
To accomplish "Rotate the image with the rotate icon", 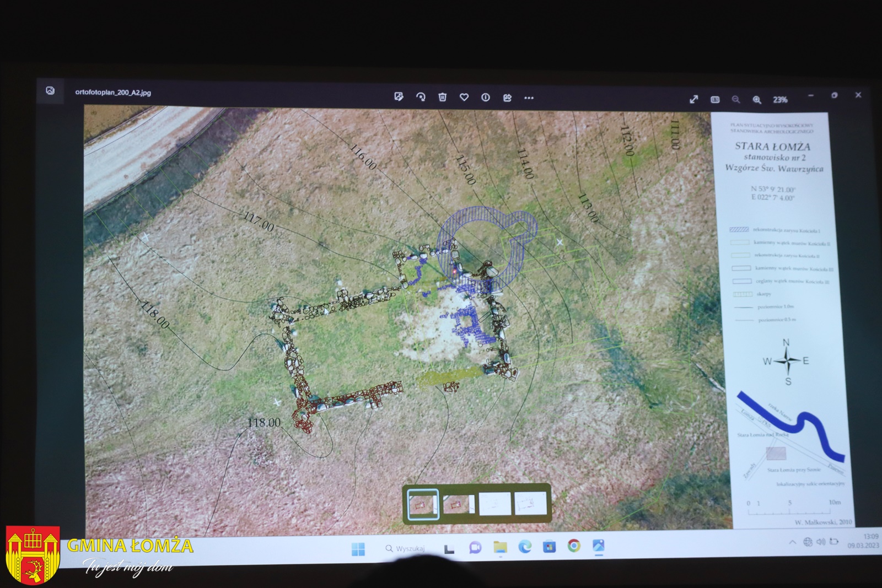I will tap(421, 97).
